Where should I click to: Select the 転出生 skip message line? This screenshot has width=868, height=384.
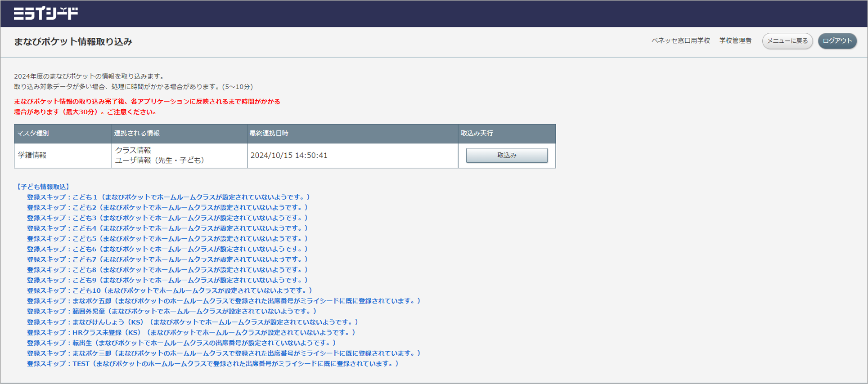(x=181, y=343)
